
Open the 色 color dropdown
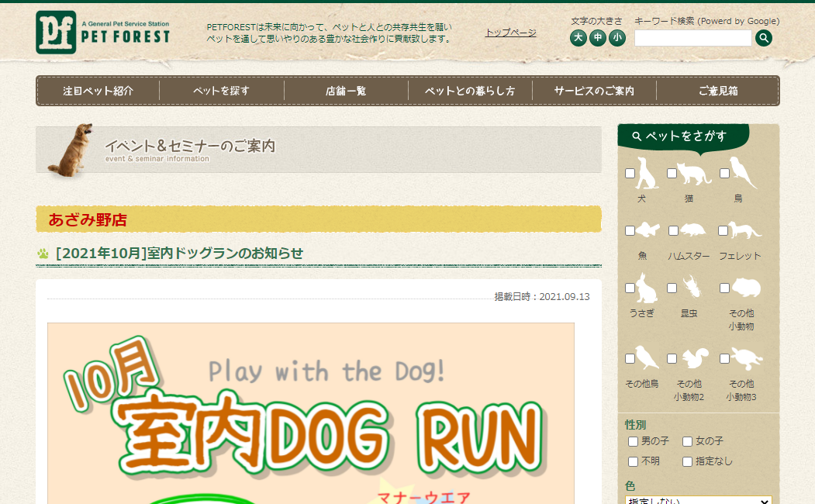coord(698,500)
